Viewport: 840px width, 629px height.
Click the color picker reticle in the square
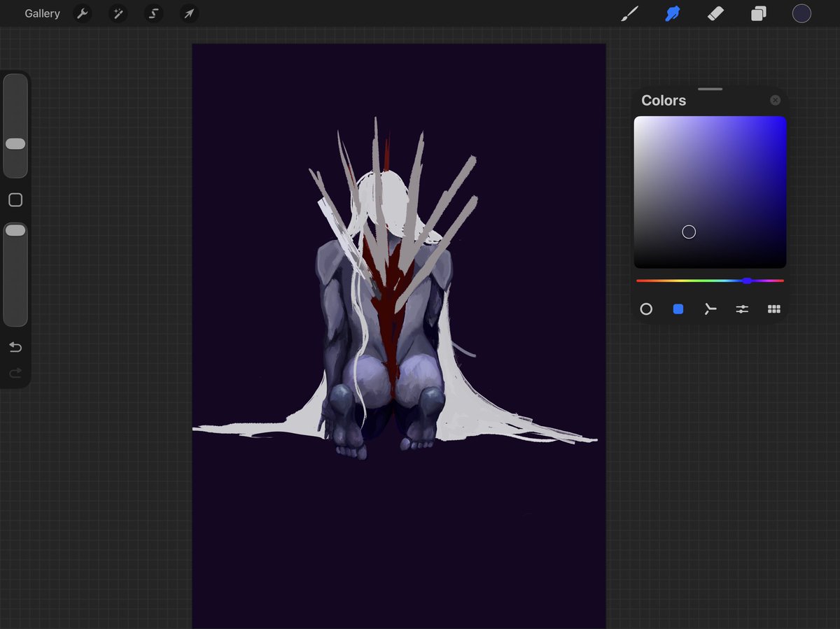pos(689,232)
